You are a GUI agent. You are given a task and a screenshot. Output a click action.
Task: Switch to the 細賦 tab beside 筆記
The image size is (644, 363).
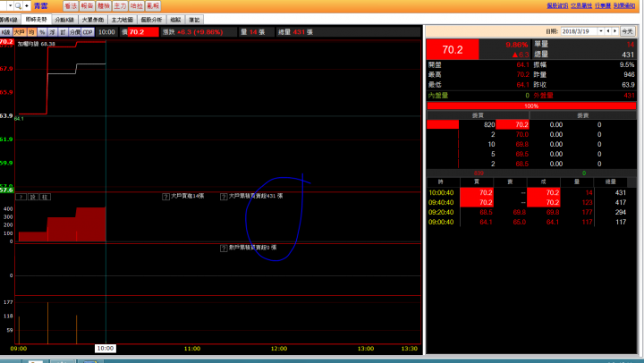click(175, 20)
